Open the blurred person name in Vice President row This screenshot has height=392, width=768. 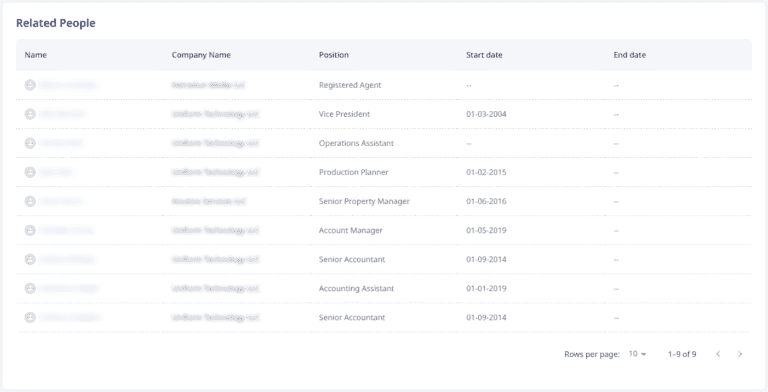[x=62, y=114]
